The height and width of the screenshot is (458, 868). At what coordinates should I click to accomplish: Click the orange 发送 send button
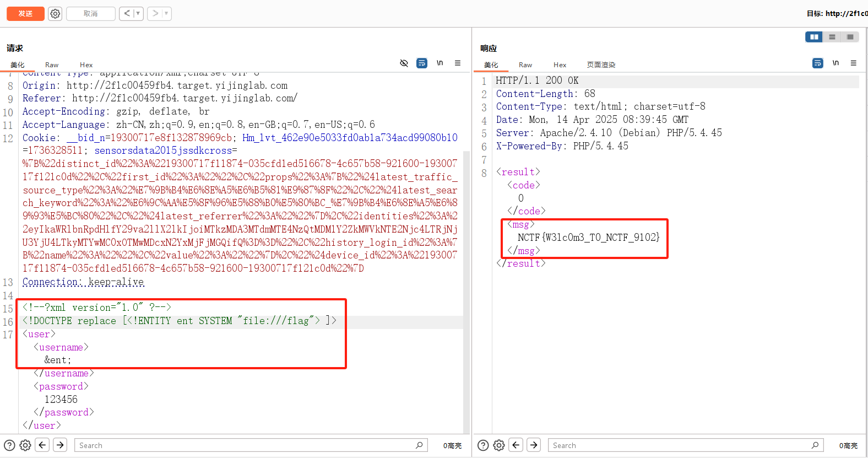[x=25, y=14]
